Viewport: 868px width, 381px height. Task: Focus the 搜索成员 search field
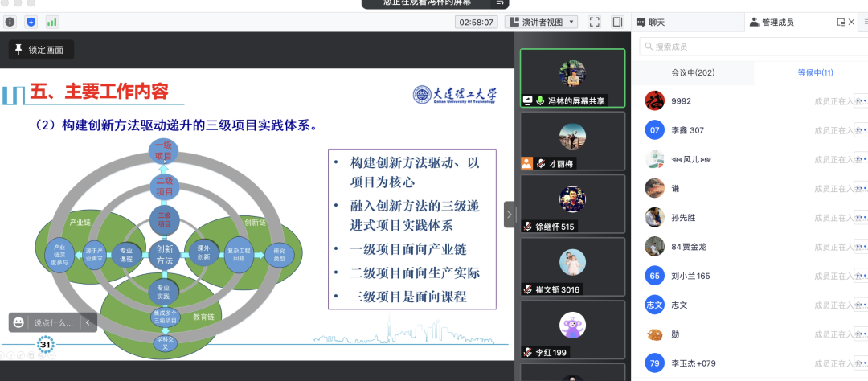753,47
